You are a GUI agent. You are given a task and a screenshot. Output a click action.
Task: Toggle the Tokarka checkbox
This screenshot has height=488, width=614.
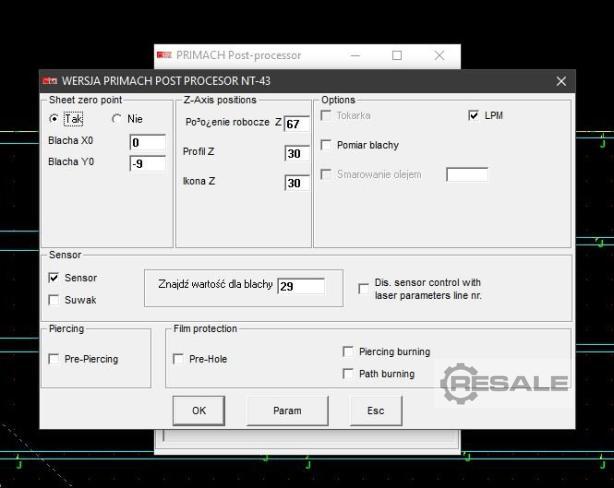326,116
